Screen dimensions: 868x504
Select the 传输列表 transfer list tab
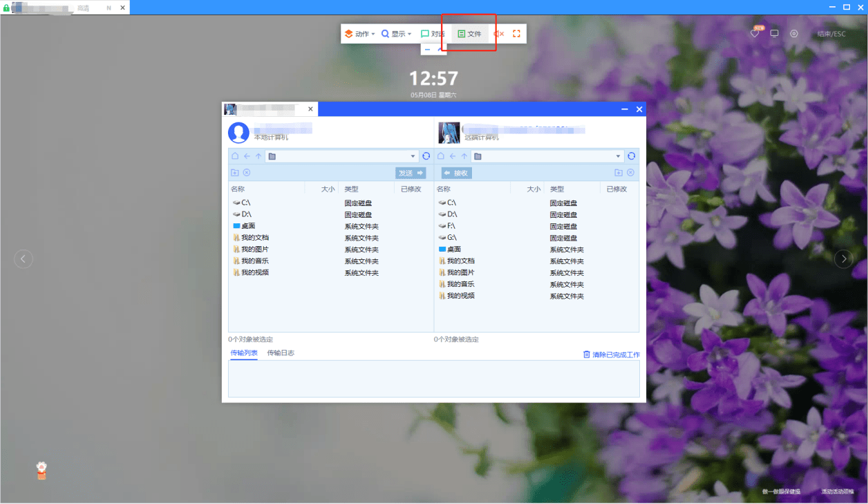click(243, 353)
